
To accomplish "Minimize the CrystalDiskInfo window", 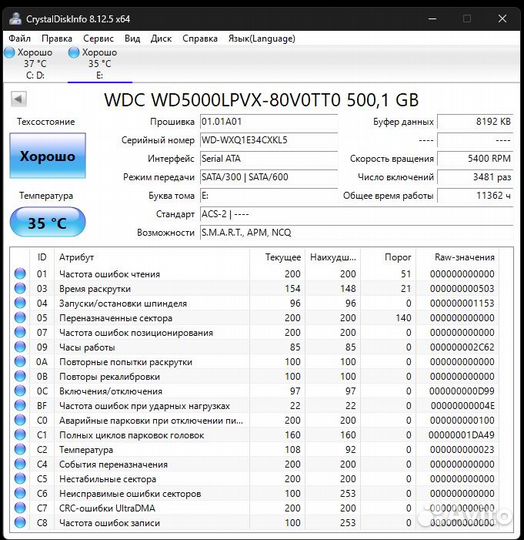I will click(x=432, y=19).
